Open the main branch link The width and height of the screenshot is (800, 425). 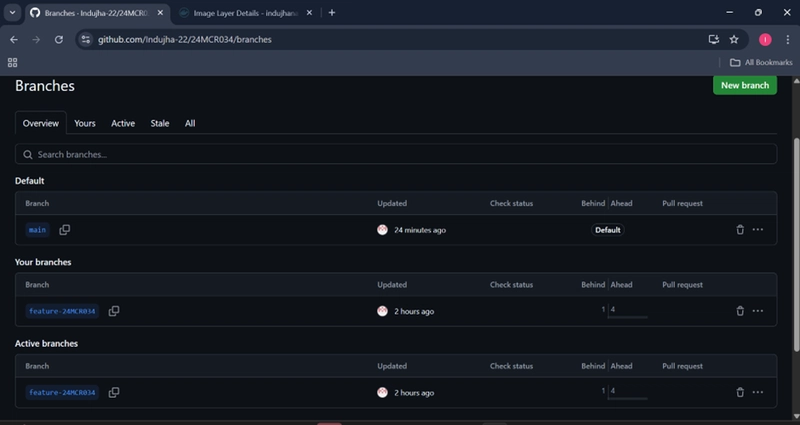[x=37, y=230]
